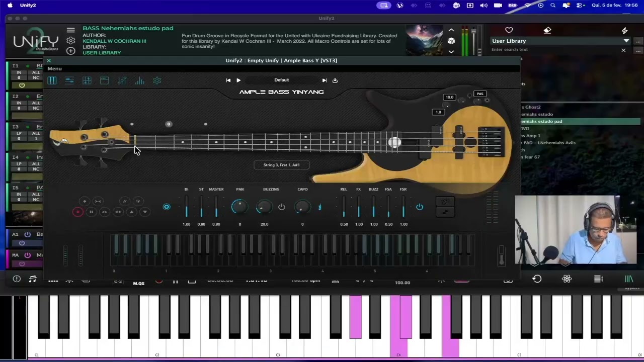Toggle power on layer I1

coord(22,85)
